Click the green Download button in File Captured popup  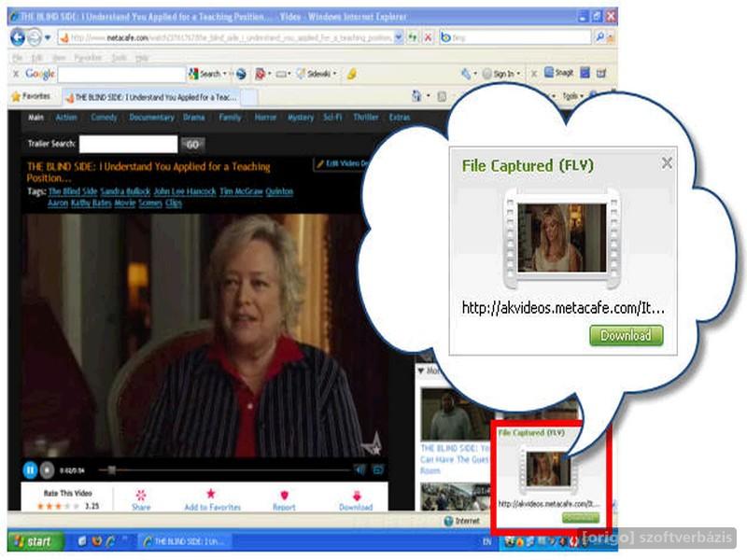pos(626,336)
